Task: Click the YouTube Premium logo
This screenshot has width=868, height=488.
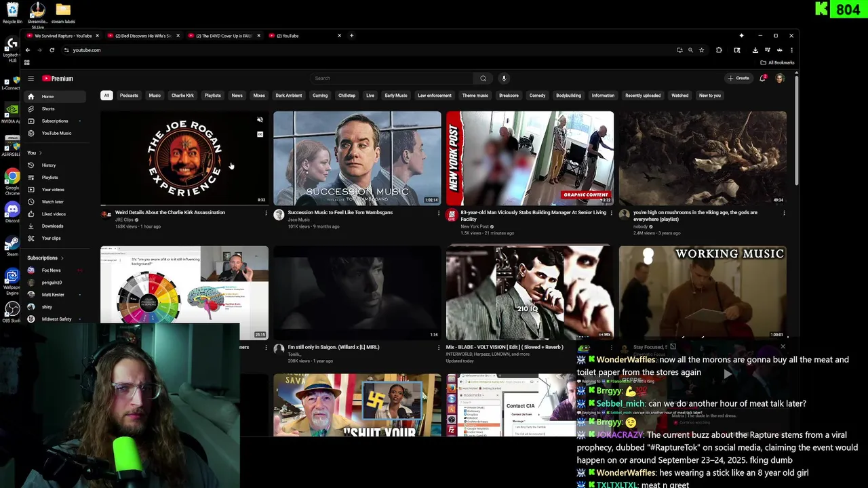Action: pos(58,79)
